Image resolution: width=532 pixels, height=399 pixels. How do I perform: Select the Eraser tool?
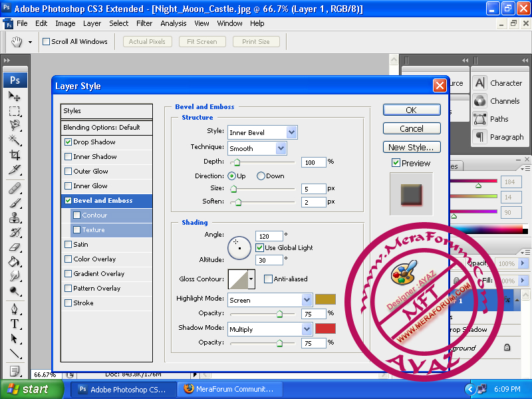point(14,247)
